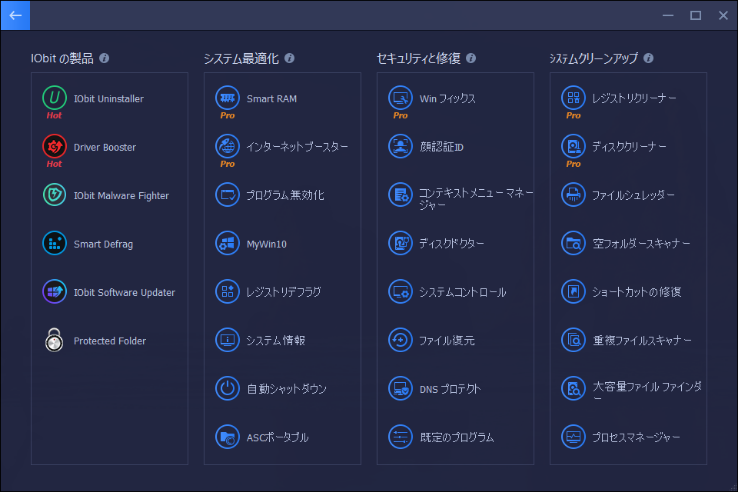This screenshot has height=492, width=738.
Task: Open the IObit Malware Fighter shield icon
Action: [55, 194]
